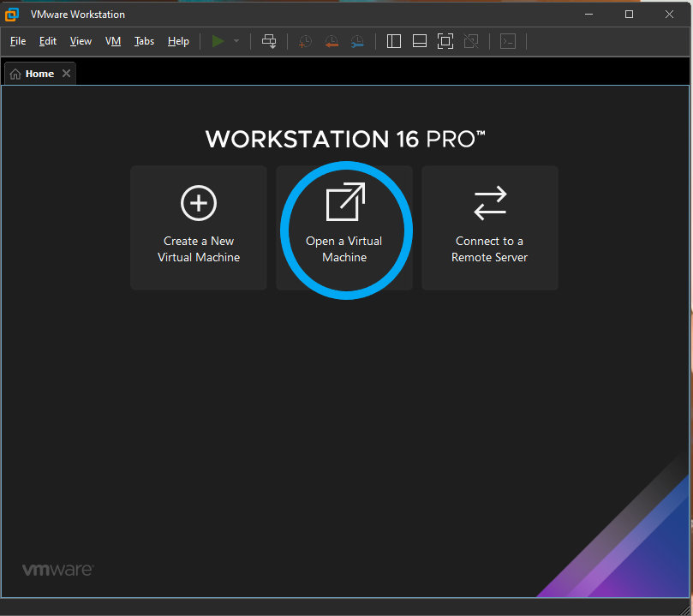Maximize the VMware Workstation window
This screenshot has width=693, height=616.
[629, 15]
